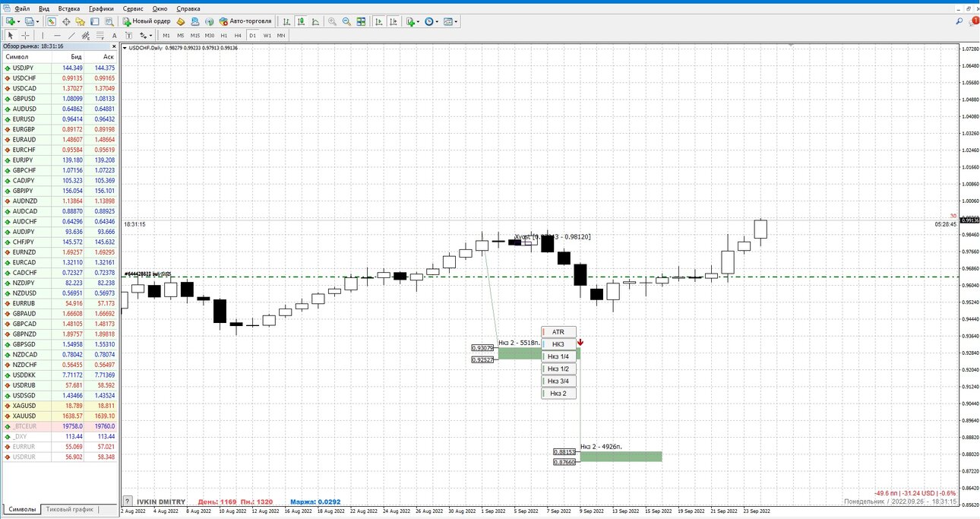The image size is (980, 519).
Task: Select the arrow cursor tool
Action: 11,35
